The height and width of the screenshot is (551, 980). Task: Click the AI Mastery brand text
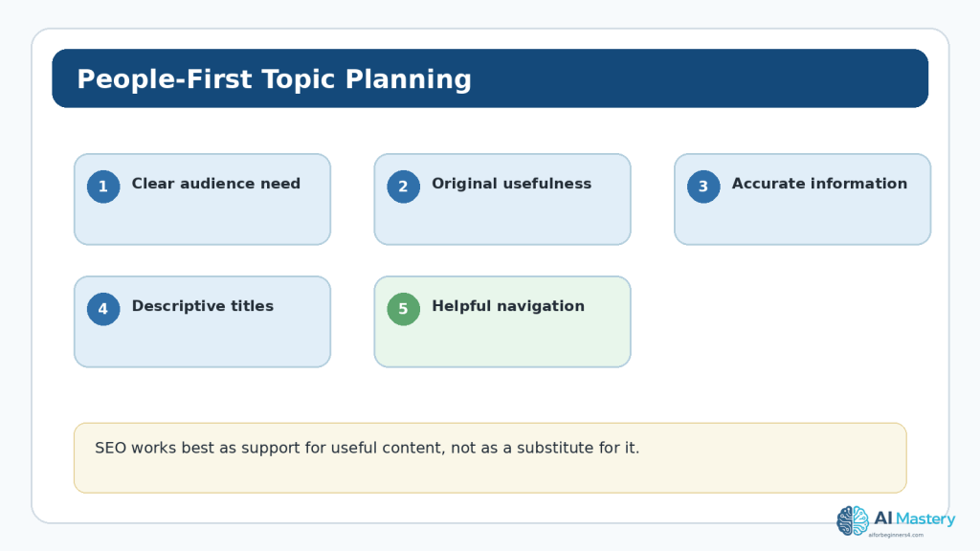tap(914, 518)
